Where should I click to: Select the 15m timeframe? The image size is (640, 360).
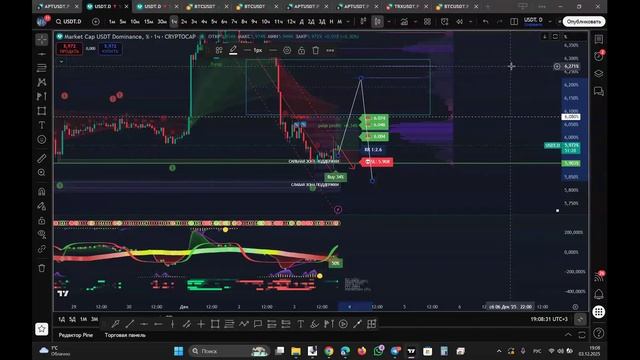click(149, 21)
